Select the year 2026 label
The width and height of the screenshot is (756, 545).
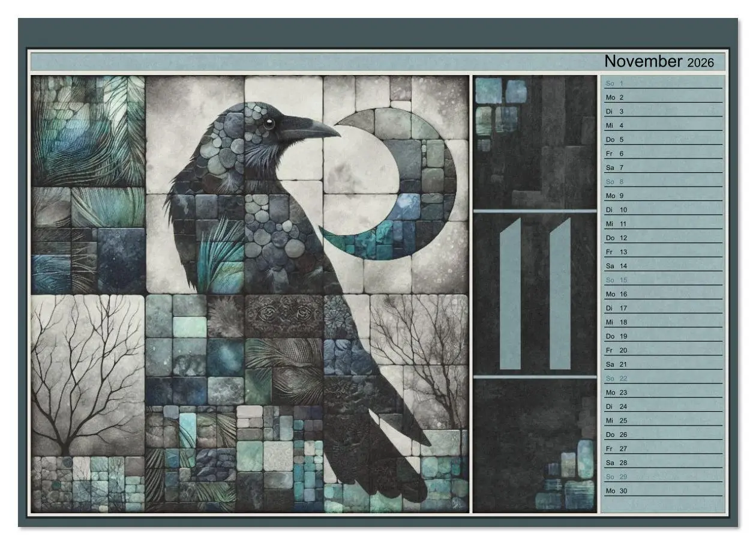point(700,63)
